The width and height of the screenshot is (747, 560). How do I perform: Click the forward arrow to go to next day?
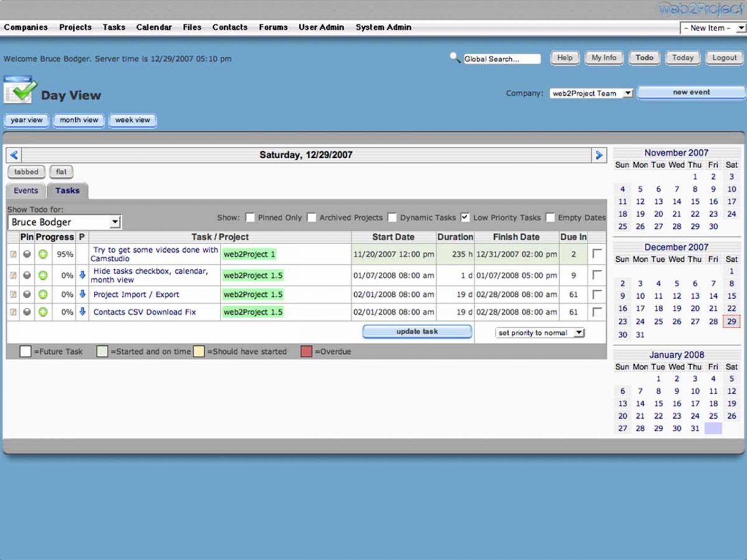(x=598, y=155)
